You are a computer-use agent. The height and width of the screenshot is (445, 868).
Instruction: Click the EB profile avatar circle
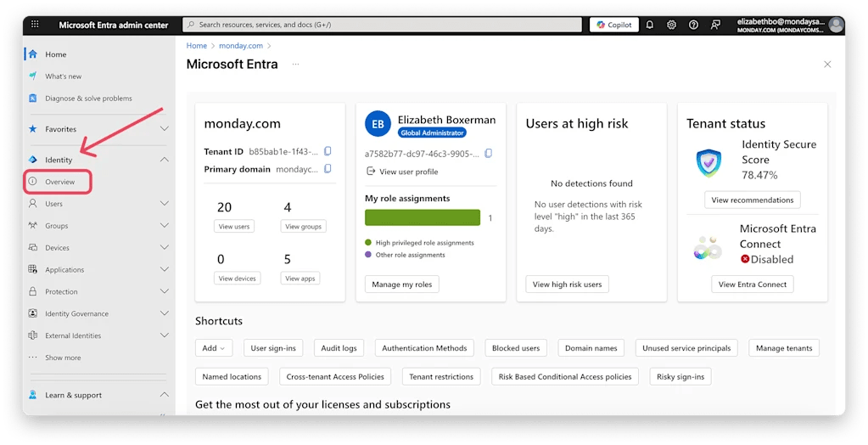378,124
